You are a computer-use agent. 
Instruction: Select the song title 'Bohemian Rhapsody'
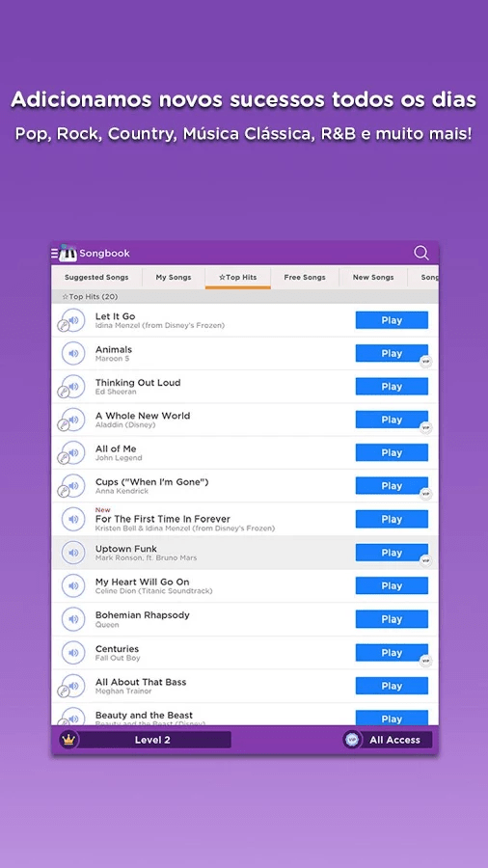coord(142,615)
